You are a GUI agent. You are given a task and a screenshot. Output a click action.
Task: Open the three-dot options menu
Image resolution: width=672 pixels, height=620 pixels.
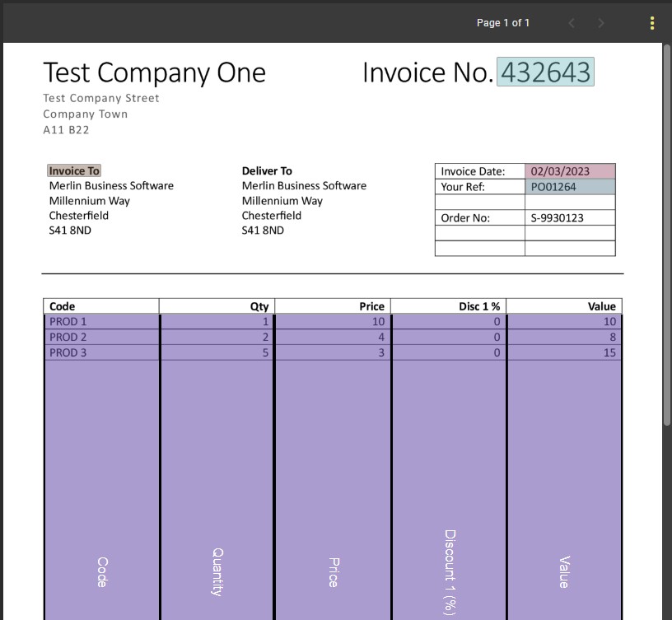[652, 23]
